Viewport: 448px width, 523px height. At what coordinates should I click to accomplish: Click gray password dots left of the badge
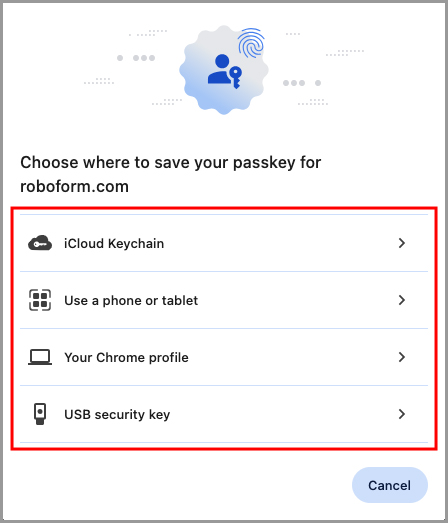[136, 58]
